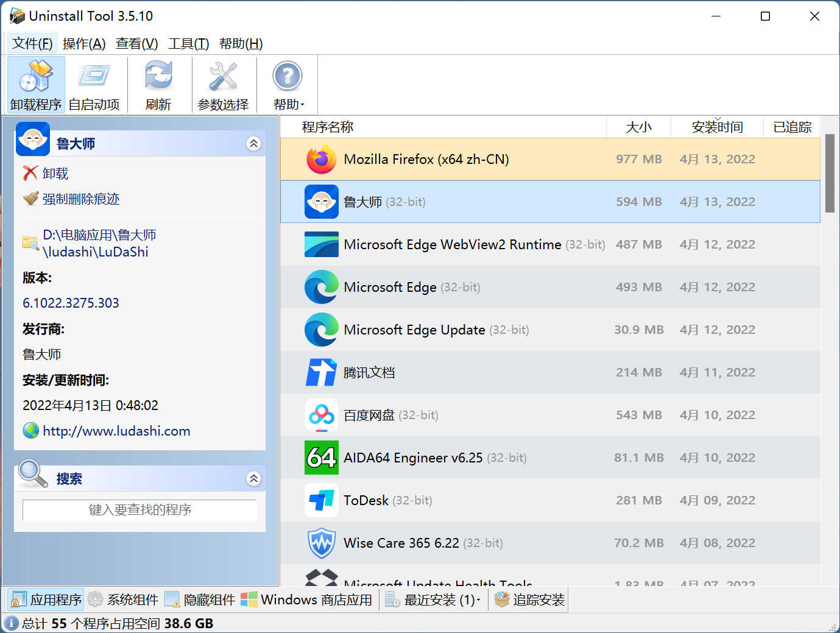Open the 工具(T) menu
Viewport: 840px width, 633px height.
[189, 44]
